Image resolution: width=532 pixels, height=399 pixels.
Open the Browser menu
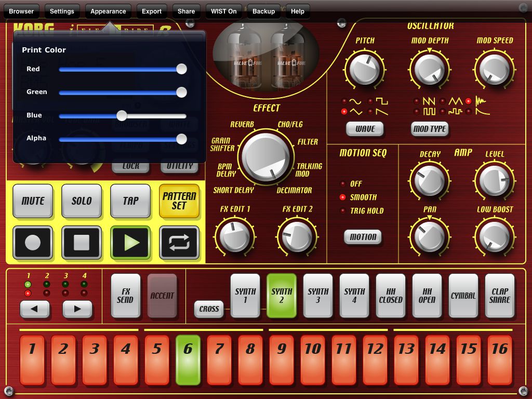pos(21,11)
